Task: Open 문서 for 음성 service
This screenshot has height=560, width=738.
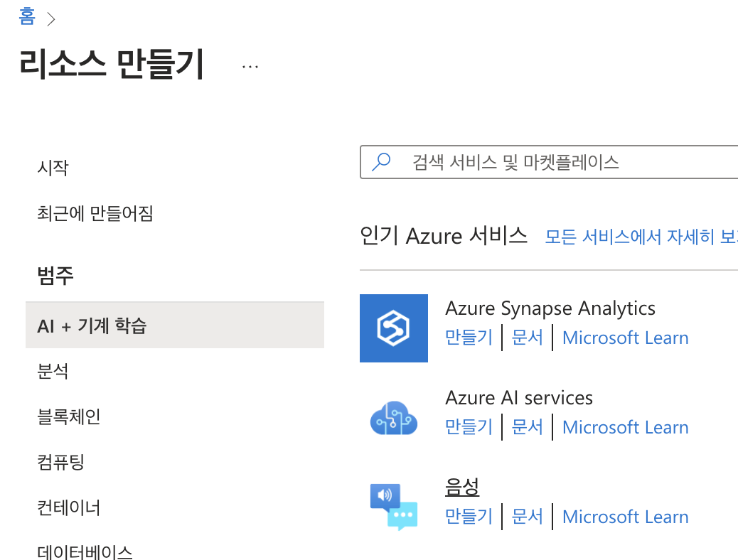Action: pyautogui.click(x=527, y=516)
